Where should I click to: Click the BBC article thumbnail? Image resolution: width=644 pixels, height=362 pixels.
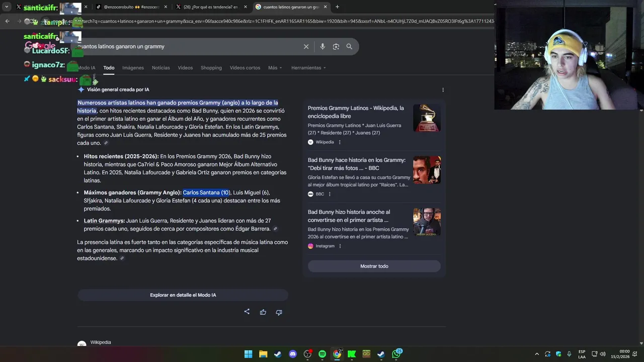click(427, 170)
